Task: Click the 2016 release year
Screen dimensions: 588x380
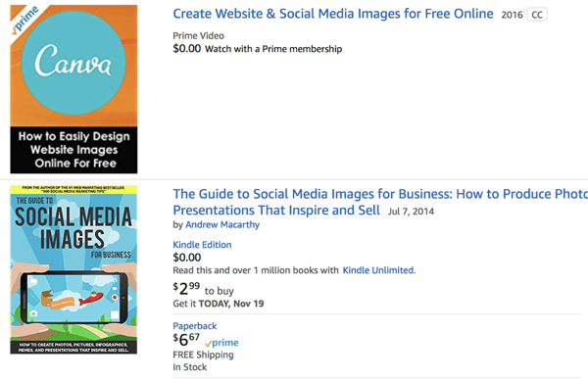Action: coord(512,15)
